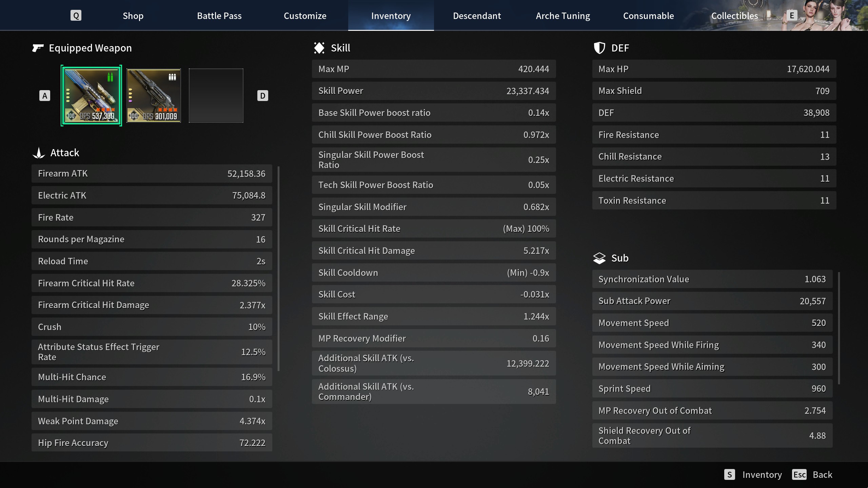Open the Arche Tuning tab
This screenshot has width=868, height=488.
point(563,16)
